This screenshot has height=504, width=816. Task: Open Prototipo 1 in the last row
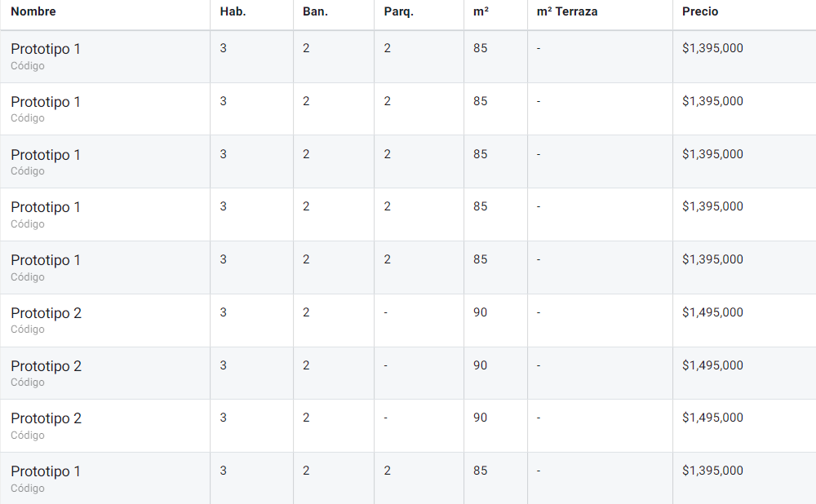[x=46, y=471]
